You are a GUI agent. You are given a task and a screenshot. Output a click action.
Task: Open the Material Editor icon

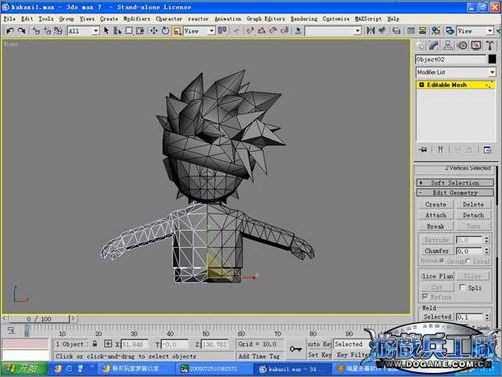pyautogui.click(x=435, y=31)
